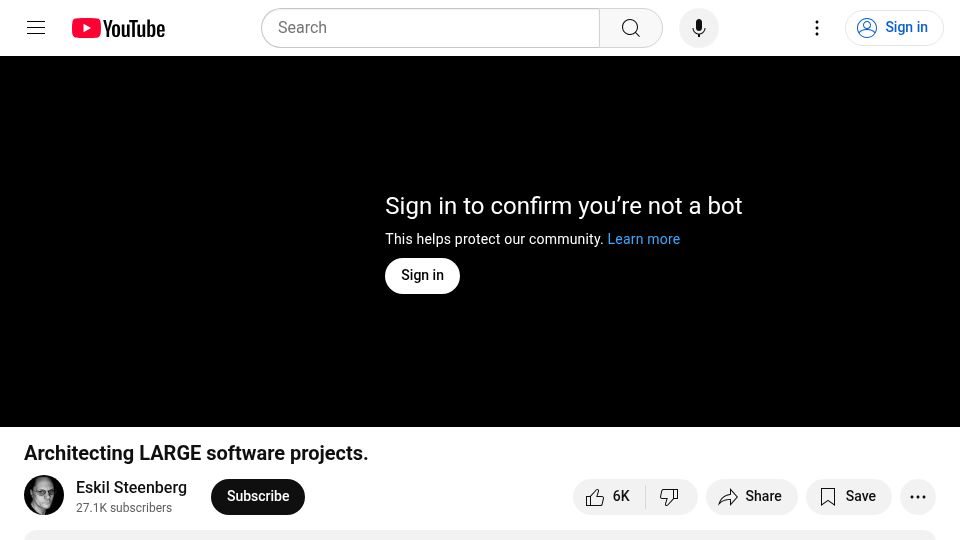Open the Learn more link
The height and width of the screenshot is (540, 960).
click(643, 239)
